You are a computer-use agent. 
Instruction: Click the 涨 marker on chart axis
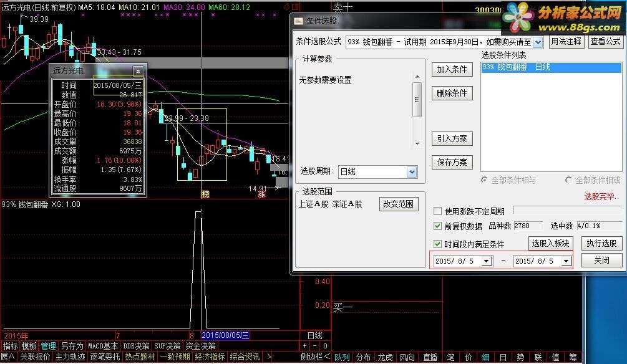[x=261, y=194]
